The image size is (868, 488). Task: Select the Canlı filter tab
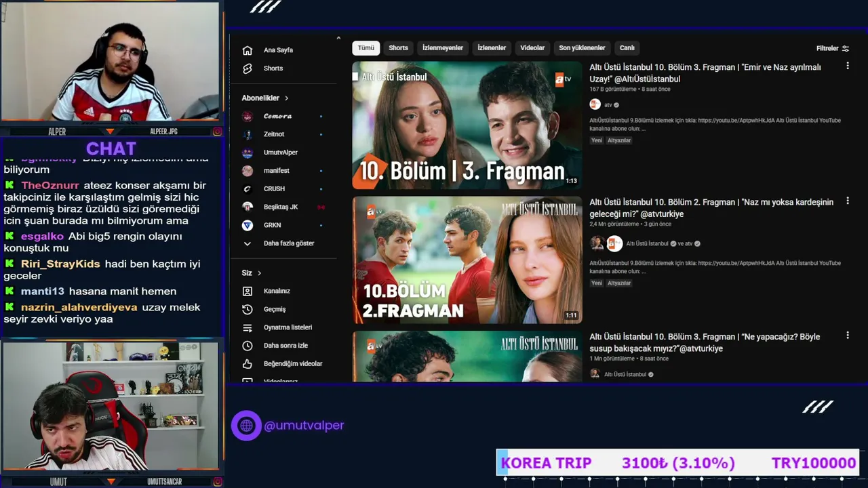627,48
